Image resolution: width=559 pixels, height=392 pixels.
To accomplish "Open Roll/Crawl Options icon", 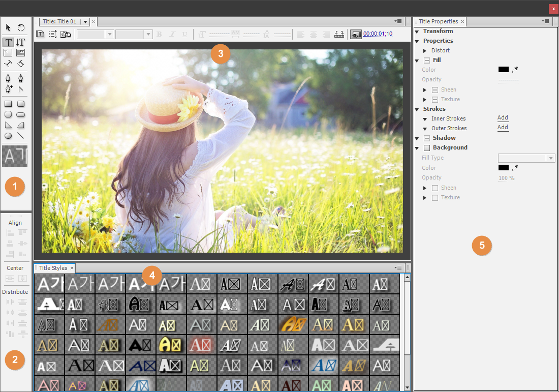I will (x=53, y=34).
